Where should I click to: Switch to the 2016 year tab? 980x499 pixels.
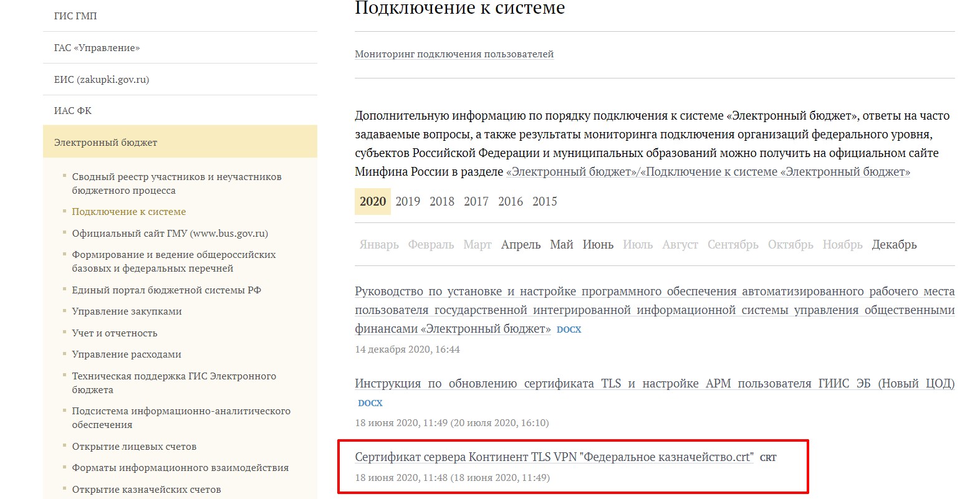(x=511, y=201)
